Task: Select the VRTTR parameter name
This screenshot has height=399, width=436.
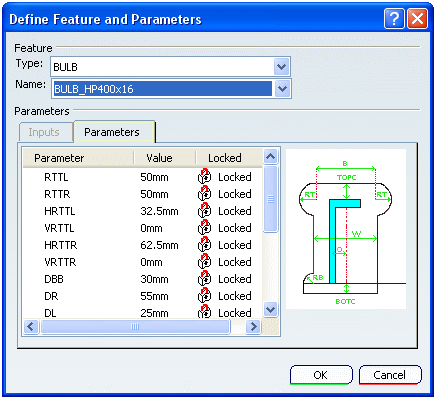Action: click(x=60, y=262)
